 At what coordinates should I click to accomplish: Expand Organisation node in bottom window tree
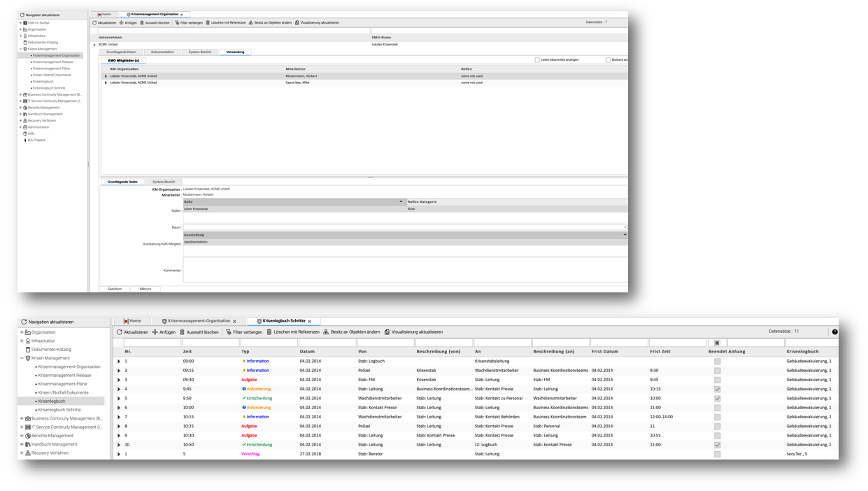click(22, 332)
